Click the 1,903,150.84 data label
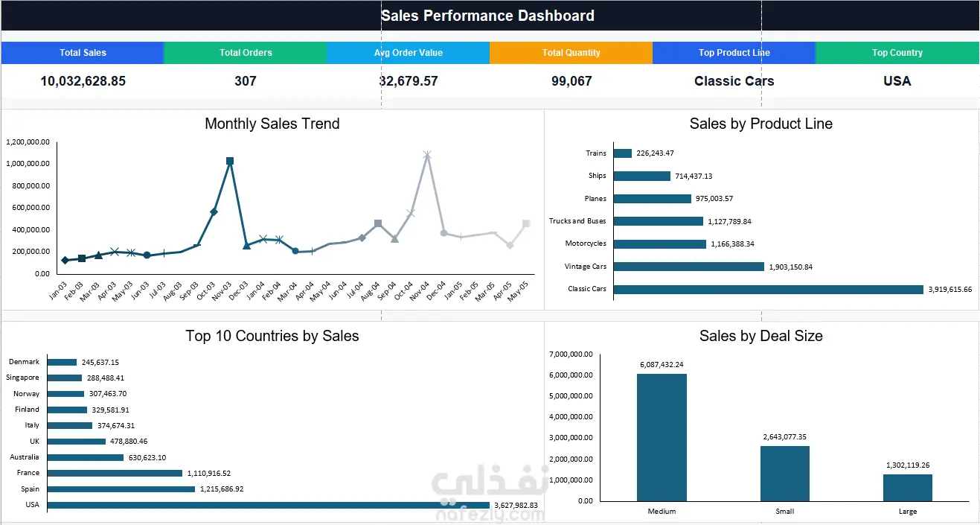 pos(791,267)
